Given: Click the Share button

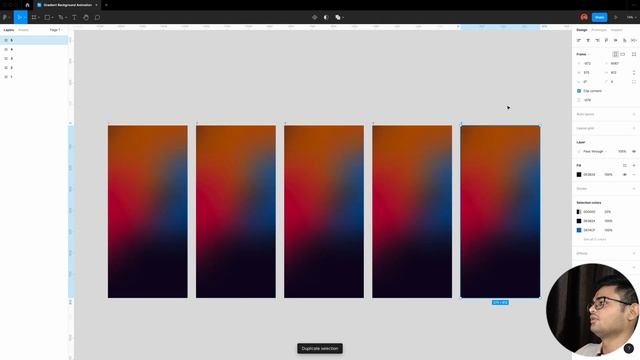Looking at the screenshot, I should pos(599,17).
